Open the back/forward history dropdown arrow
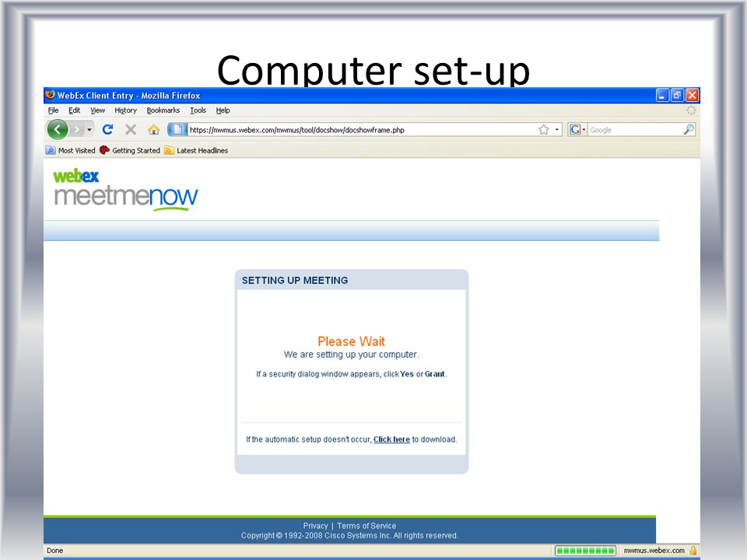The height and width of the screenshot is (560, 747). tap(89, 130)
